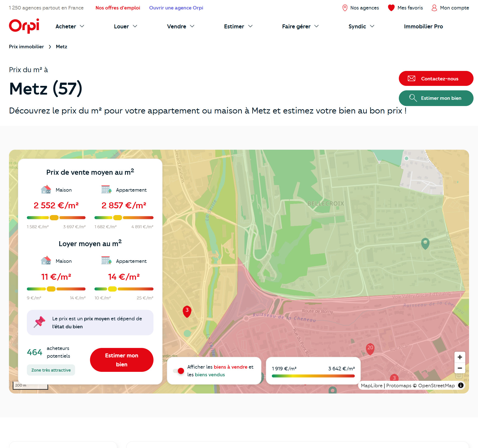
Task: Open Nos offres d'emploi link
Action: (118, 8)
